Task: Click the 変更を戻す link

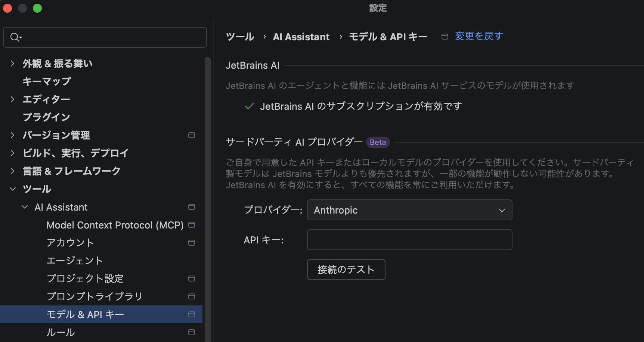Action: (x=479, y=36)
